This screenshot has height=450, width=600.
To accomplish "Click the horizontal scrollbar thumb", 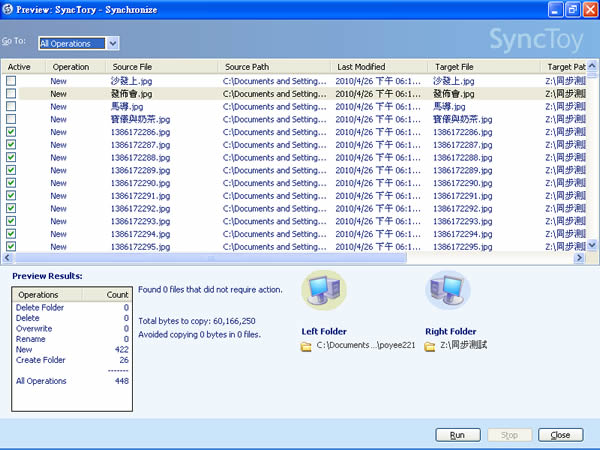I will tap(210, 258).
